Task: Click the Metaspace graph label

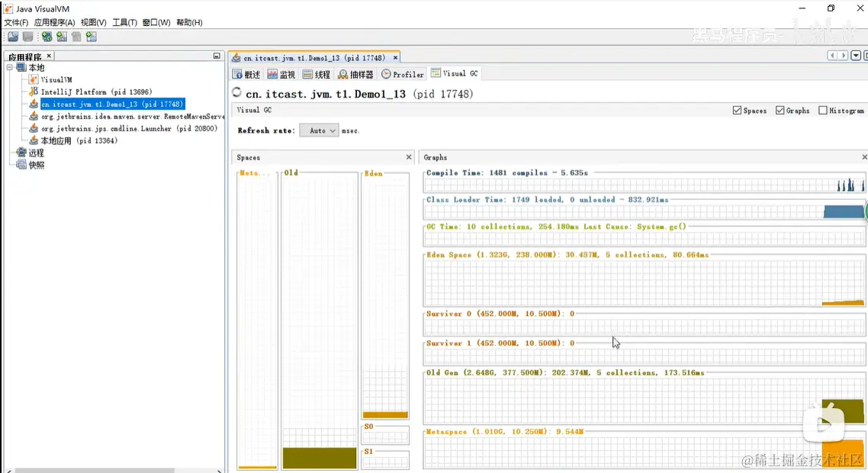Action: tap(504, 432)
